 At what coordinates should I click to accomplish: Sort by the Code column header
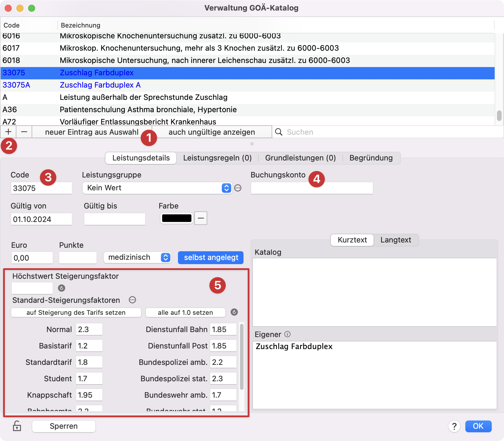29,25
